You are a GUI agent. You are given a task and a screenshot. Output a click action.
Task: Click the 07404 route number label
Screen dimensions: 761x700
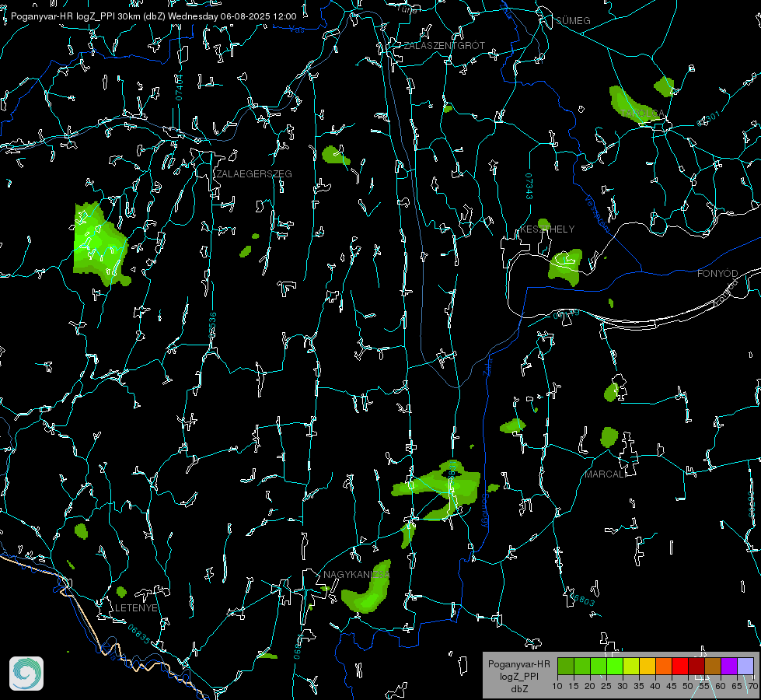(179, 87)
